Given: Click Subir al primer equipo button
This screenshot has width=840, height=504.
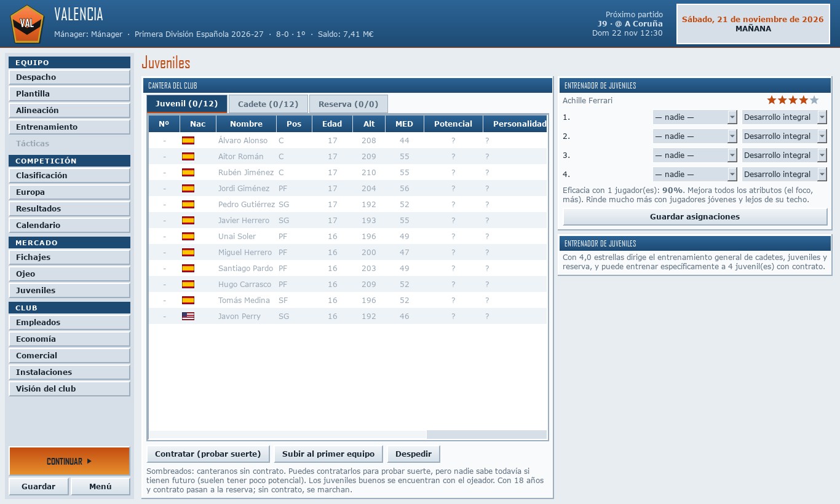Looking at the screenshot, I should [x=328, y=454].
